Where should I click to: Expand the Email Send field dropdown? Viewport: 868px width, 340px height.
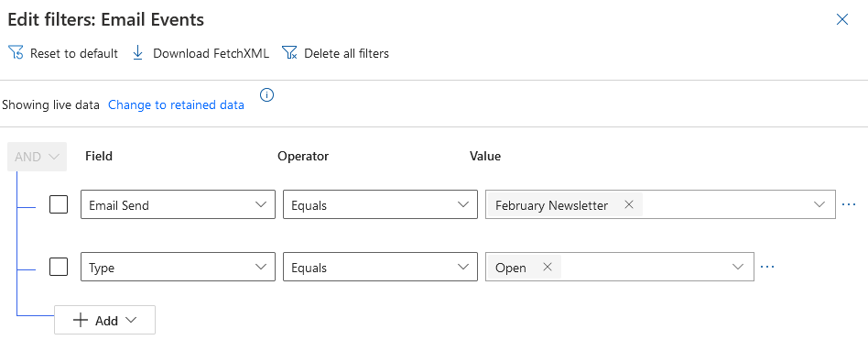click(x=178, y=204)
